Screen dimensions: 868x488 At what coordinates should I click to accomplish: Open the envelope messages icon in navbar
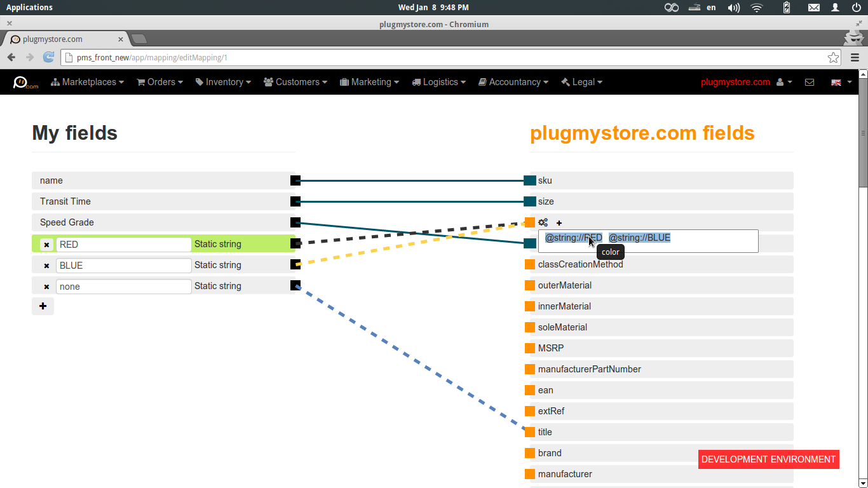tap(810, 82)
